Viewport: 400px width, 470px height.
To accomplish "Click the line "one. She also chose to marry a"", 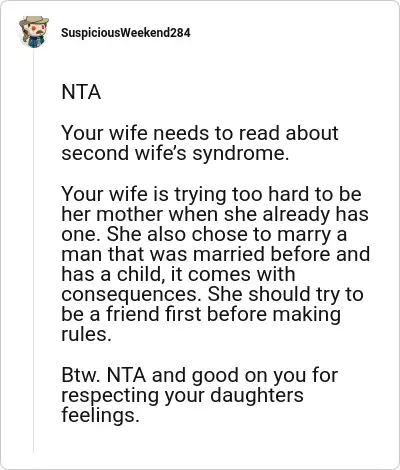I will pyautogui.click(x=204, y=234).
